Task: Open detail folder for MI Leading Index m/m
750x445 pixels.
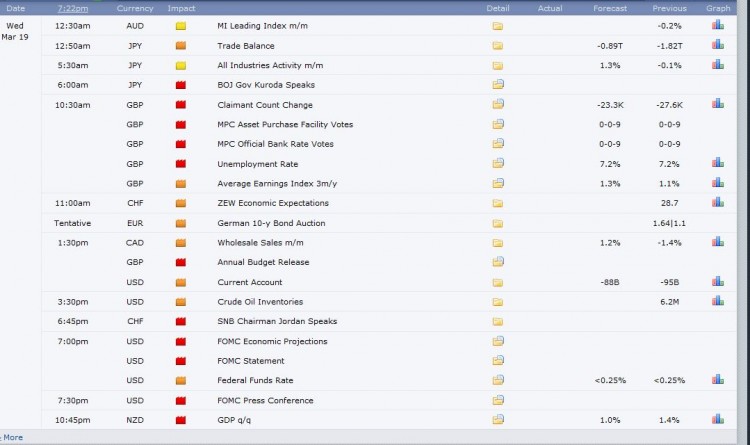Action: 498,26
